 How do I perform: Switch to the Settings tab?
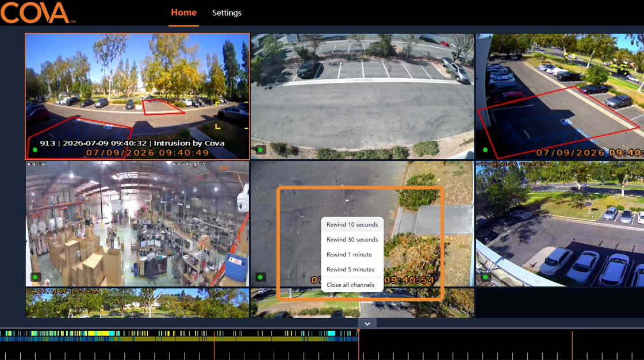pos(227,13)
